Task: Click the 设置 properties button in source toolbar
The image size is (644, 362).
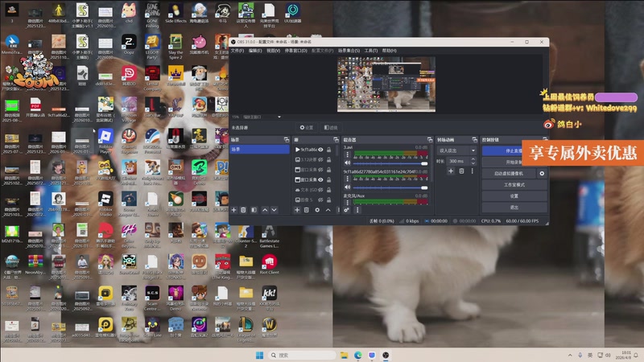Action: (x=307, y=128)
